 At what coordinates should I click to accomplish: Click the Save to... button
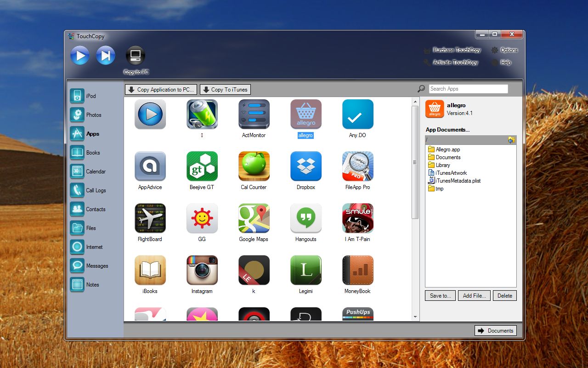441,296
